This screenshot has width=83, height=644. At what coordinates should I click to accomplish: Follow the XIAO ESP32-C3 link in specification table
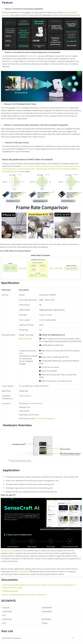[25, 339]
